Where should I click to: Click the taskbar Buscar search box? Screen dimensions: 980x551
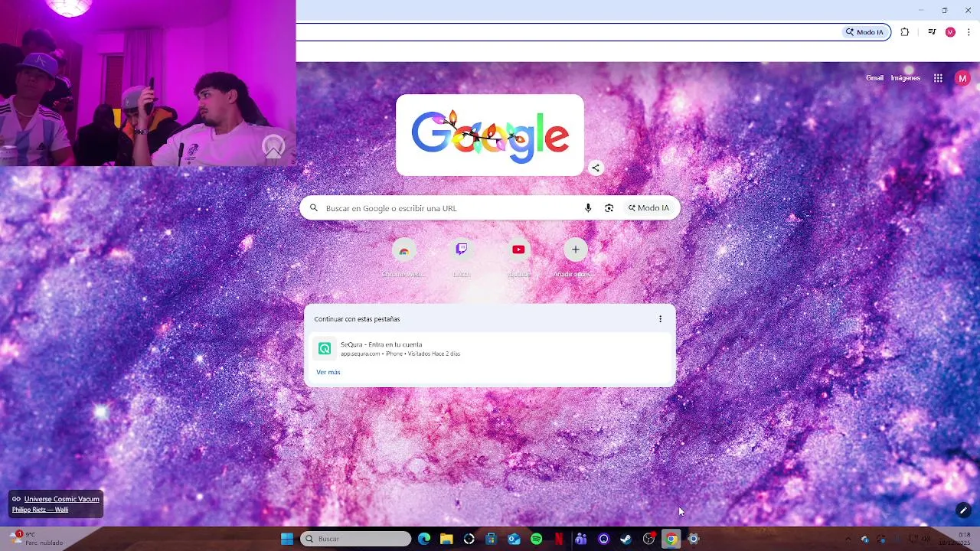pyautogui.click(x=356, y=539)
